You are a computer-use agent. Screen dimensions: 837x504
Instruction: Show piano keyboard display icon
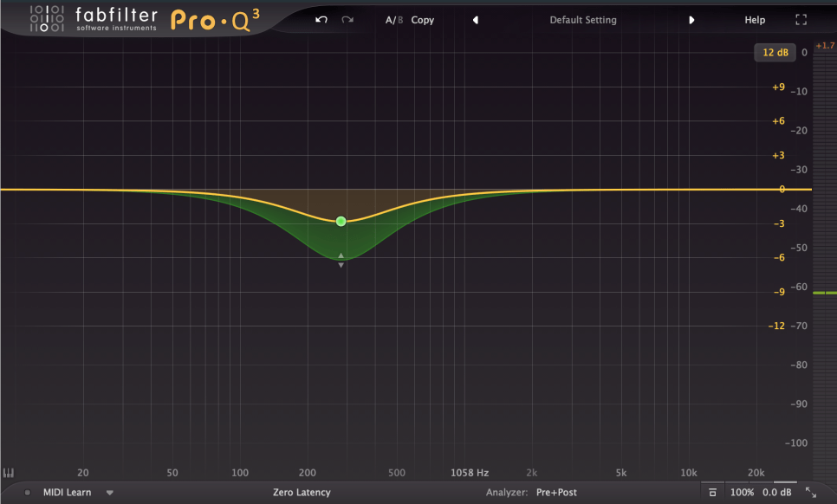click(9, 473)
